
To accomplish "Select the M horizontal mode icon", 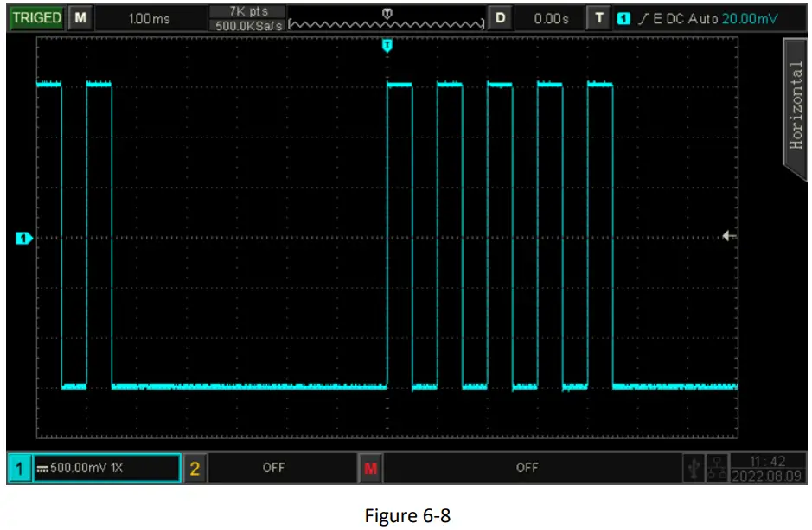I will [80, 15].
